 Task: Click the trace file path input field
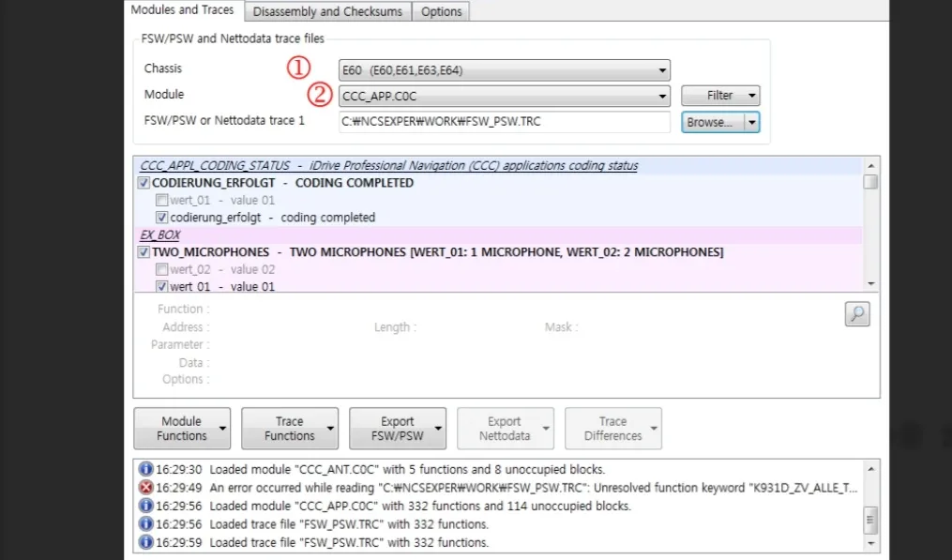pos(504,121)
